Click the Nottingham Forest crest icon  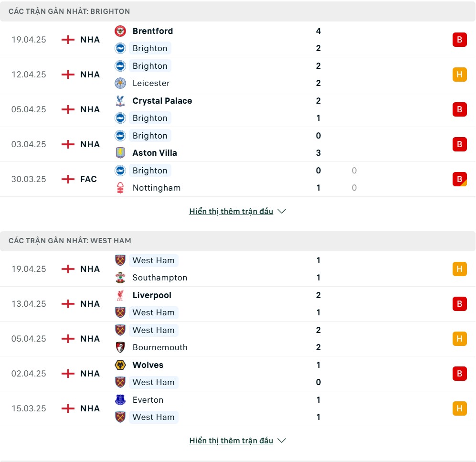120,188
